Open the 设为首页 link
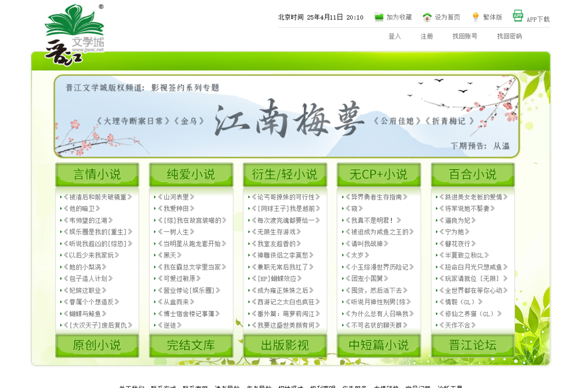Viewport: 588px width, 388px height. click(447, 17)
